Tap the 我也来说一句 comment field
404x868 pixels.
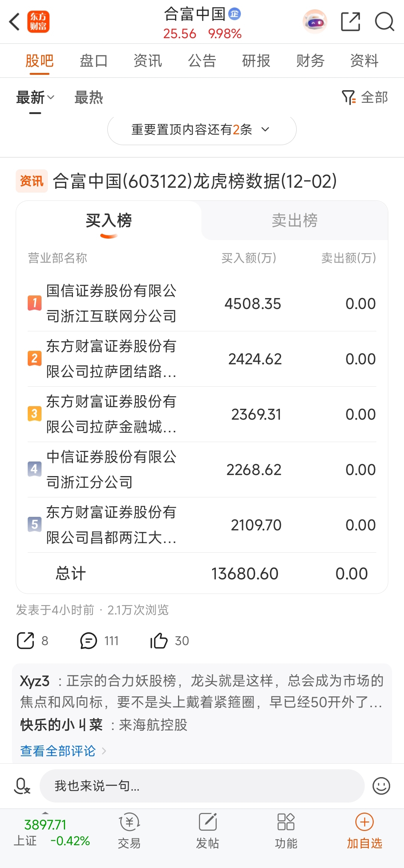pos(202,786)
